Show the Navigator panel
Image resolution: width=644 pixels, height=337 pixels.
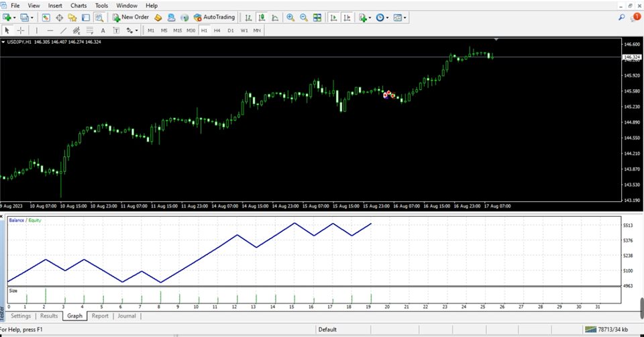point(72,17)
